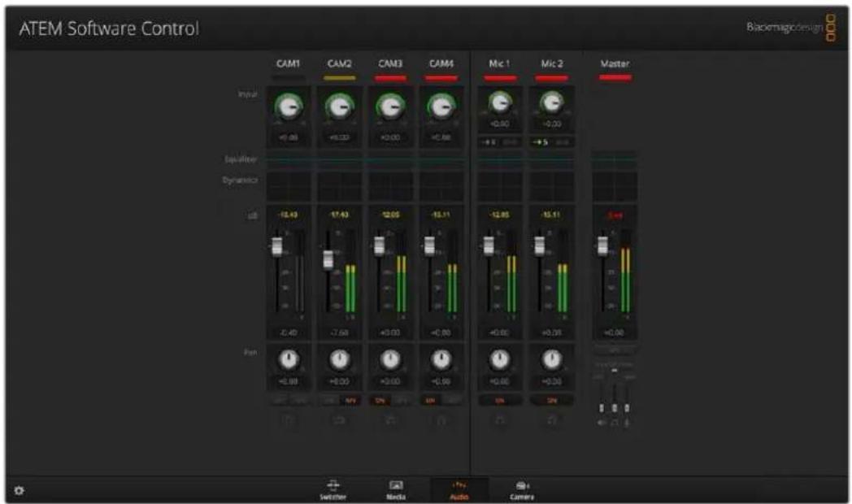The image size is (852, 504).
Task: Turn on CAM1 with its ON button
Action: [279, 400]
